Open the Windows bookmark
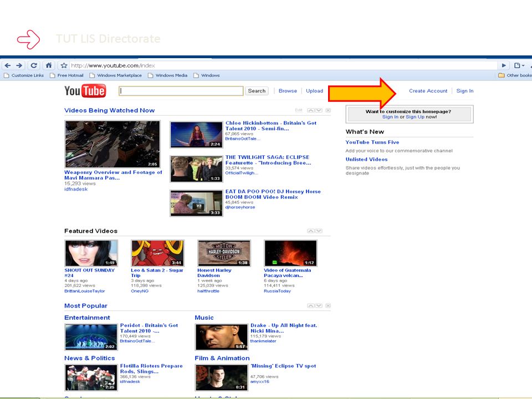532x399 pixels. [x=207, y=75]
